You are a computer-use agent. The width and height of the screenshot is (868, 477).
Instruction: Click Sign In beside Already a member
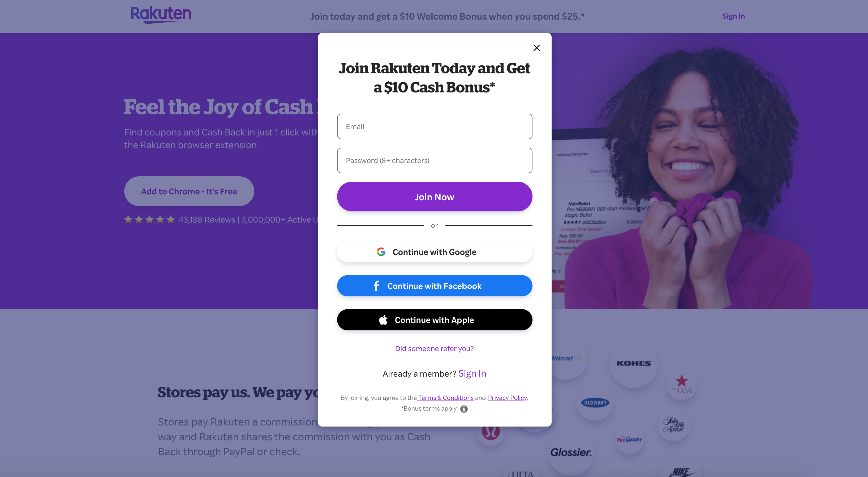[472, 373]
